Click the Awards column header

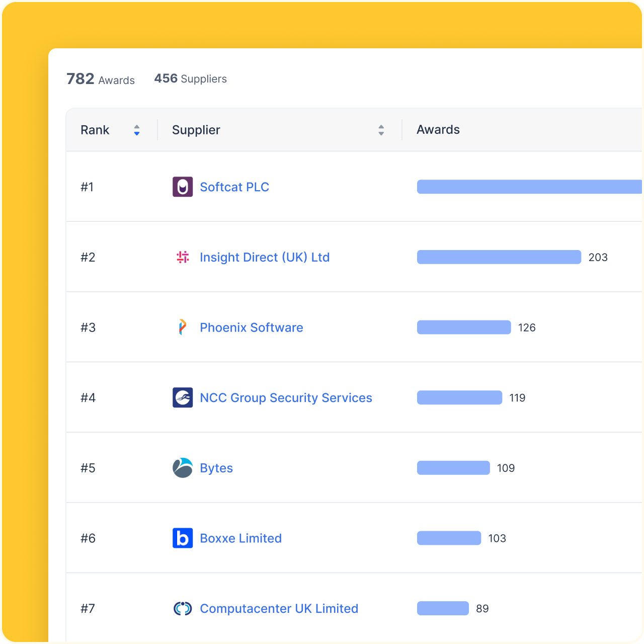438,130
